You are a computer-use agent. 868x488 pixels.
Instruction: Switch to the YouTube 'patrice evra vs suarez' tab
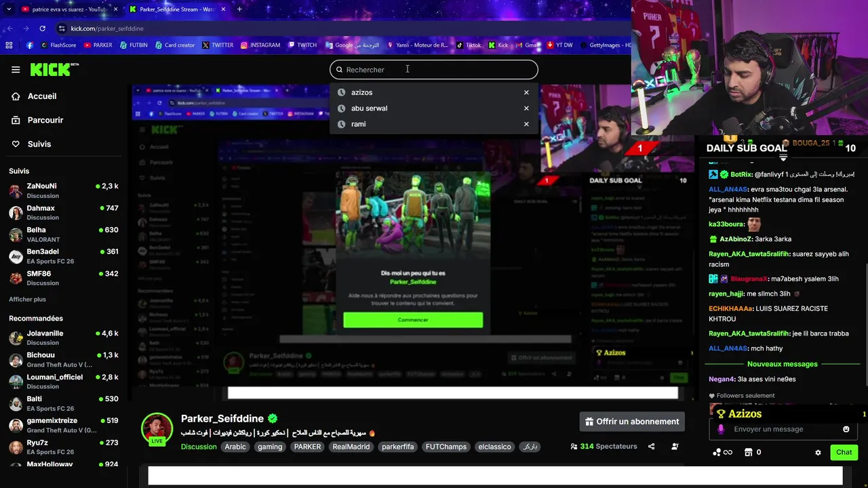pyautogui.click(x=68, y=9)
